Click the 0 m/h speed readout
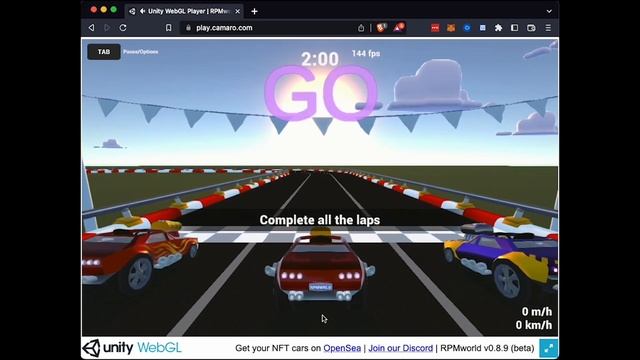 point(536,312)
